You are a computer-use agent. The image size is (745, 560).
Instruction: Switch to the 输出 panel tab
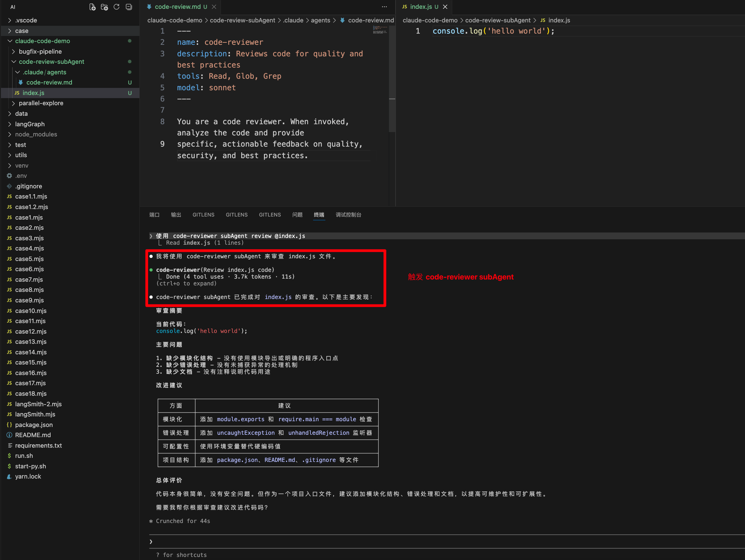176,215
